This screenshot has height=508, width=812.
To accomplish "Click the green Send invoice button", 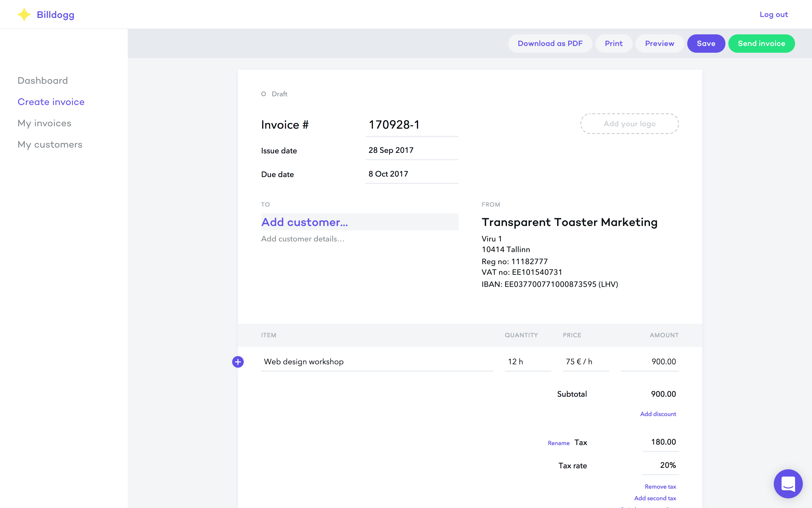I will [x=761, y=43].
